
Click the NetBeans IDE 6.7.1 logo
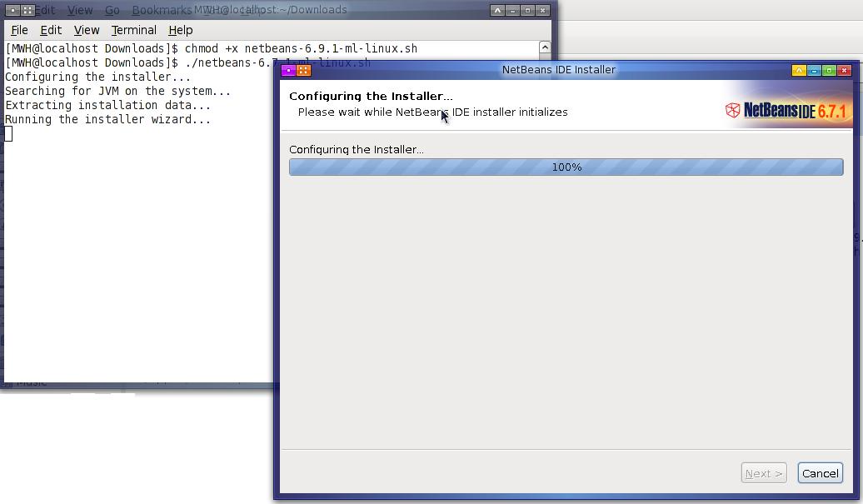787,111
